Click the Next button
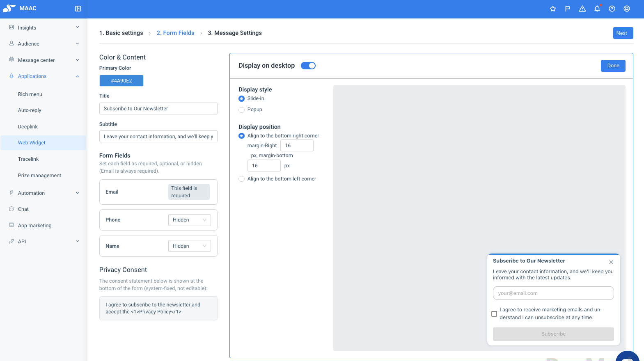644x361 pixels. [x=623, y=33]
